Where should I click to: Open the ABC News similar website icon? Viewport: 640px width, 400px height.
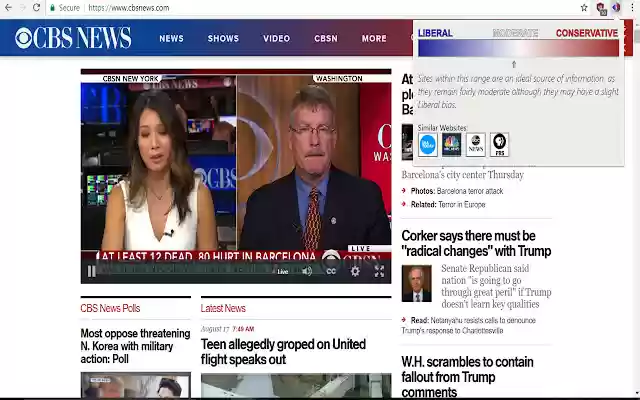tap(476, 144)
